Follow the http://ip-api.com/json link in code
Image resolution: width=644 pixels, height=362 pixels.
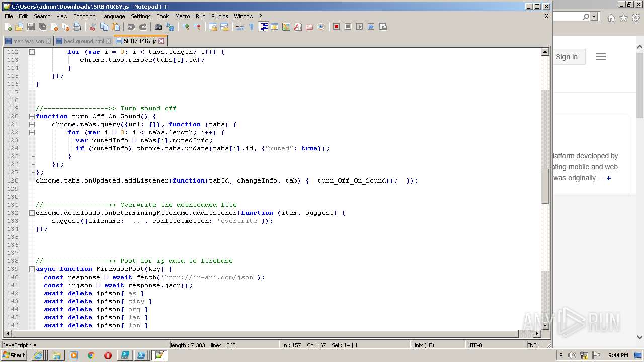pyautogui.click(x=209, y=277)
